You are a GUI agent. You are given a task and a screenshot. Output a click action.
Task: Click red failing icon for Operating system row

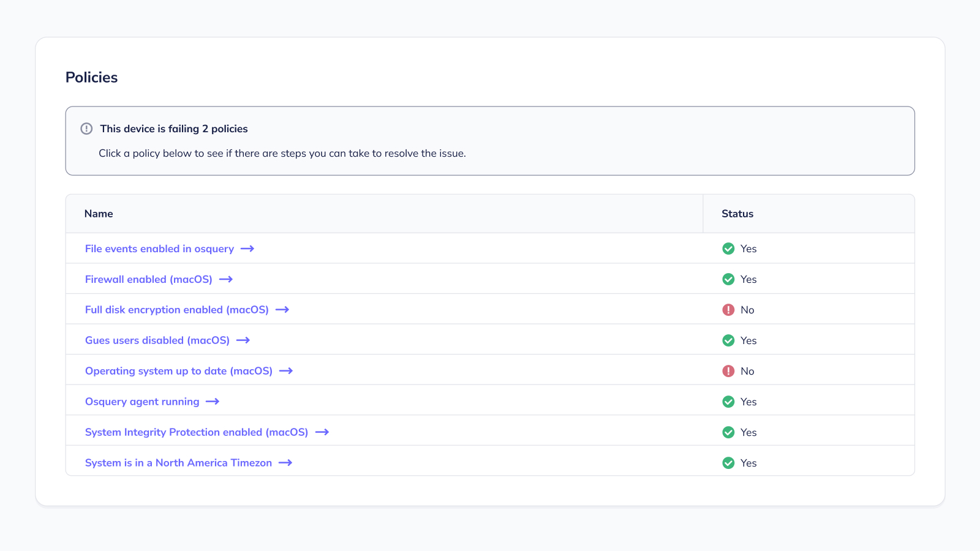coord(728,371)
